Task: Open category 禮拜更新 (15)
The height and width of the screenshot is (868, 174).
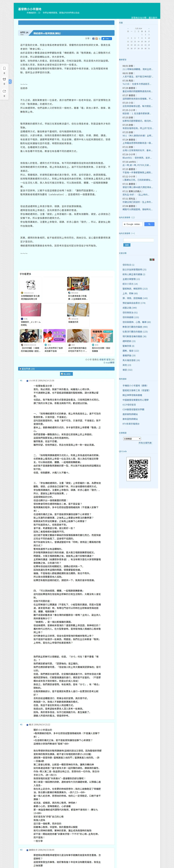Action: point(129,341)
